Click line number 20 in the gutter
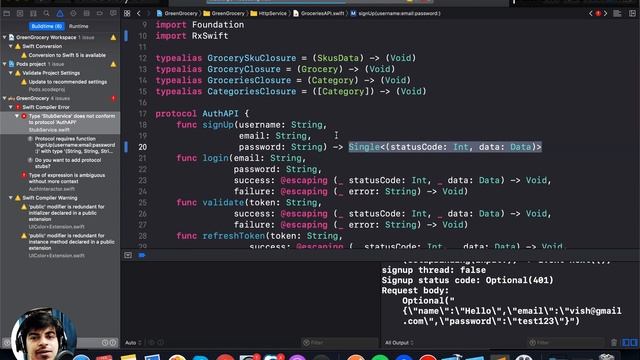640x360 pixels. (142, 147)
